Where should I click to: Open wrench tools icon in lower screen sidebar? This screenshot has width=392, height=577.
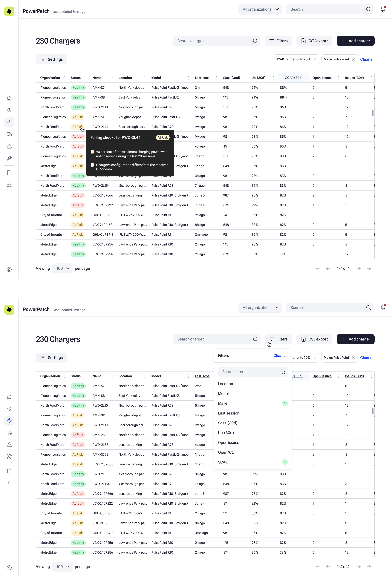click(9, 456)
